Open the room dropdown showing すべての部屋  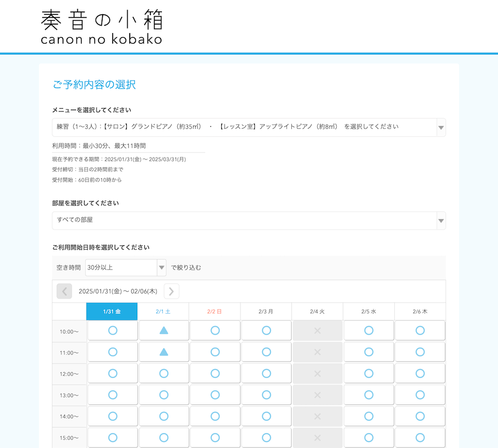coord(248,220)
